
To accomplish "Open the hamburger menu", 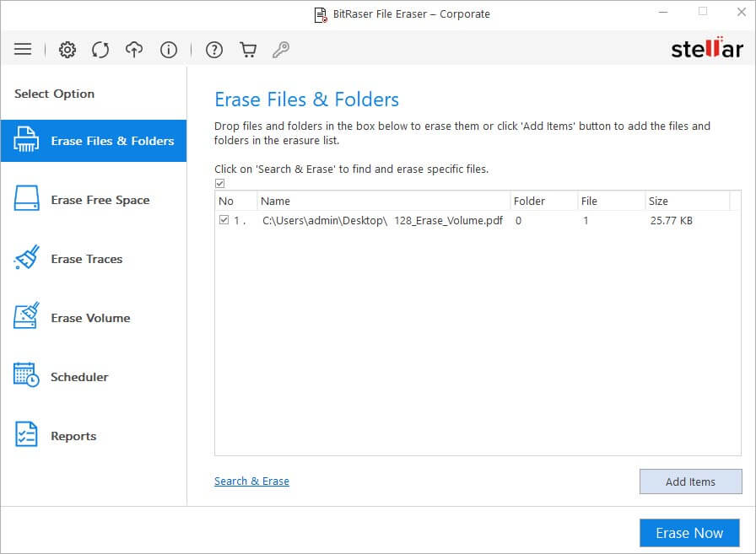I will click(x=23, y=49).
